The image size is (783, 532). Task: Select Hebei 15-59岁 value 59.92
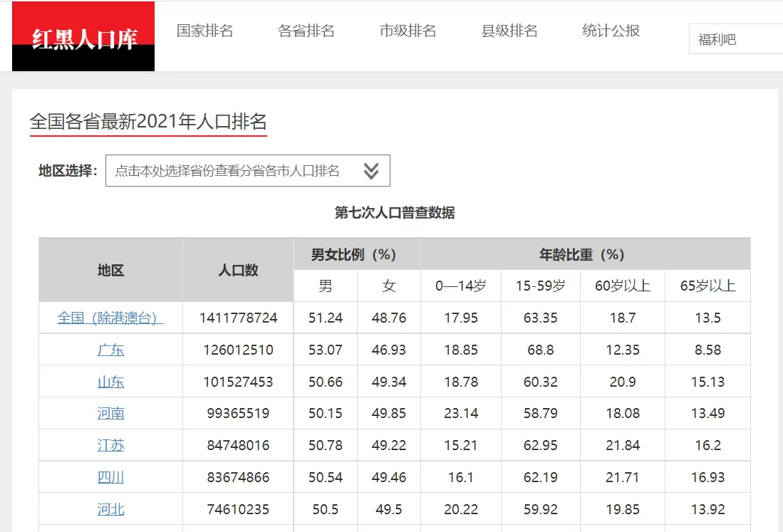[x=541, y=509]
